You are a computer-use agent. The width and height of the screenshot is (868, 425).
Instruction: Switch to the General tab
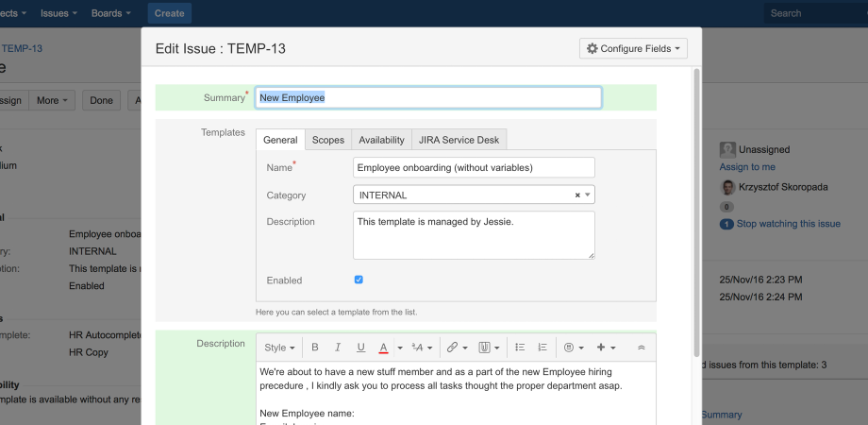(280, 140)
